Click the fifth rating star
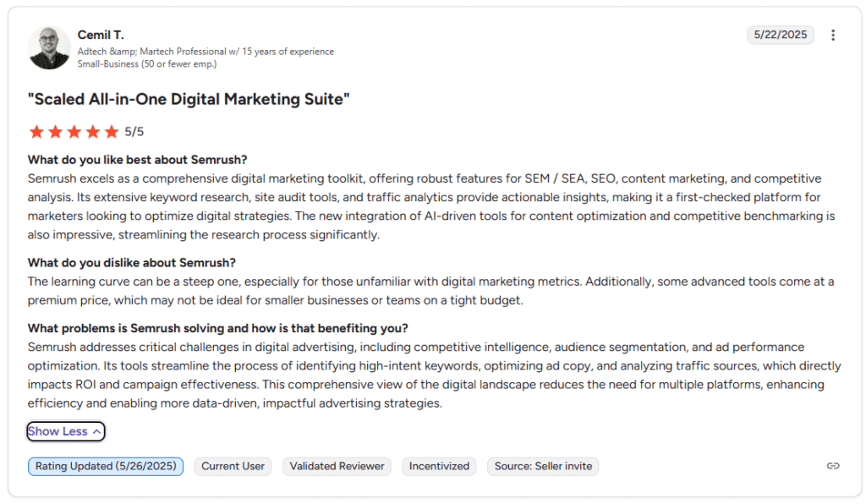The height and width of the screenshot is (504, 866). pyautogui.click(x=111, y=132)
